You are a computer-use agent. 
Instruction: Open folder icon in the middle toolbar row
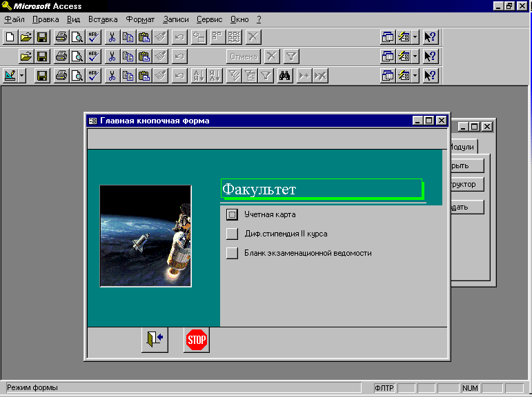(x=26, y=57)
